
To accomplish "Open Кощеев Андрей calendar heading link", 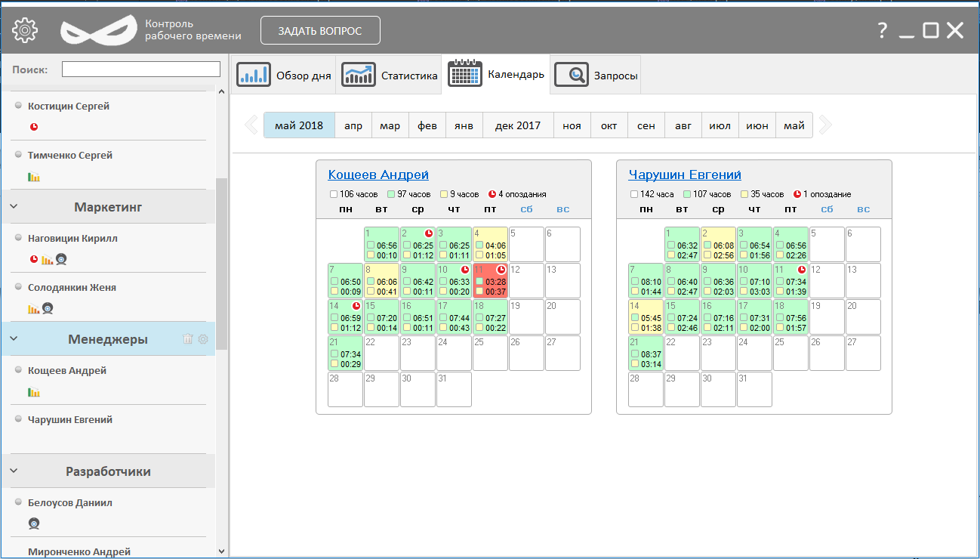I will click(378, 174).
